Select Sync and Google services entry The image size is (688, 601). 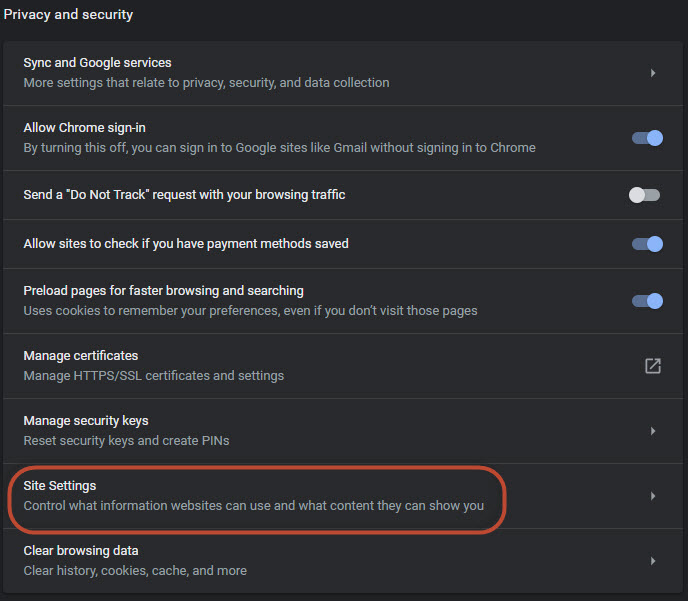pos(343,73)
